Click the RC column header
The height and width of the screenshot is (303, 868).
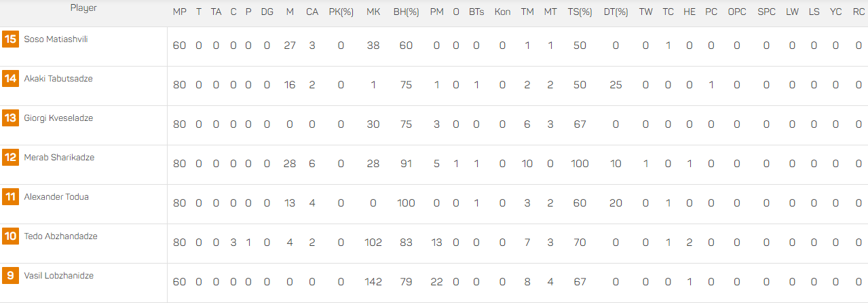tap(858, 12)
